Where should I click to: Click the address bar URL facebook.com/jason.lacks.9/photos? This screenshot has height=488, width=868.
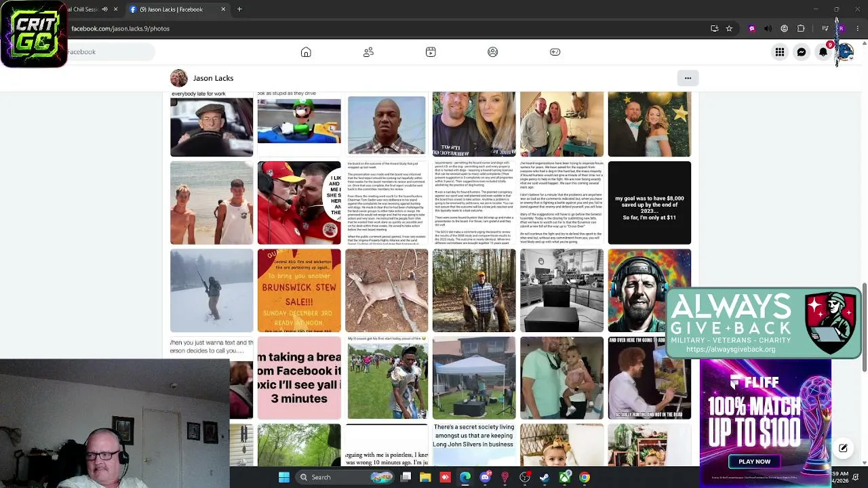tap(120, 28)
